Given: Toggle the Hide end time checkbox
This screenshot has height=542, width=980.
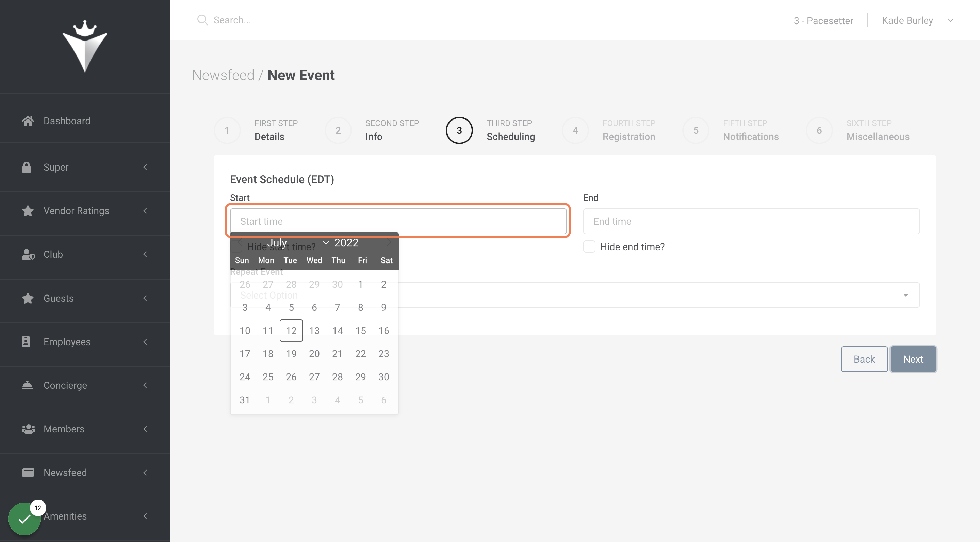Looking at the screenshot, I should [x=589, y=246].
